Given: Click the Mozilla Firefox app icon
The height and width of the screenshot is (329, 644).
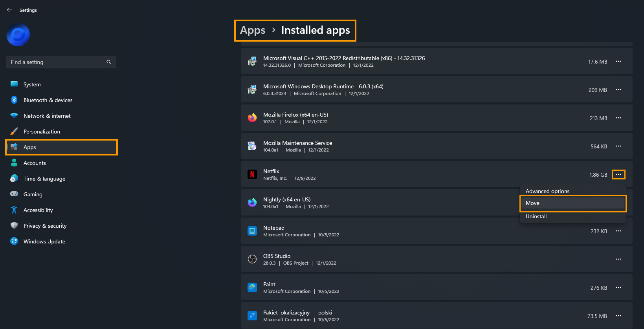Looking at the screenshot, I should pyautogui.click(x=252, y=118).
